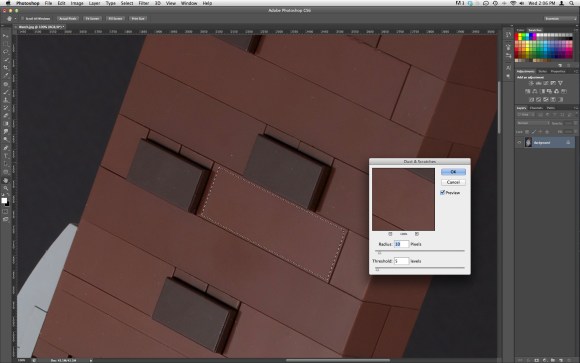Viewport: 580px width, 363px height.
Task: Select the Eyedropper tool
Action: point(6,75)
